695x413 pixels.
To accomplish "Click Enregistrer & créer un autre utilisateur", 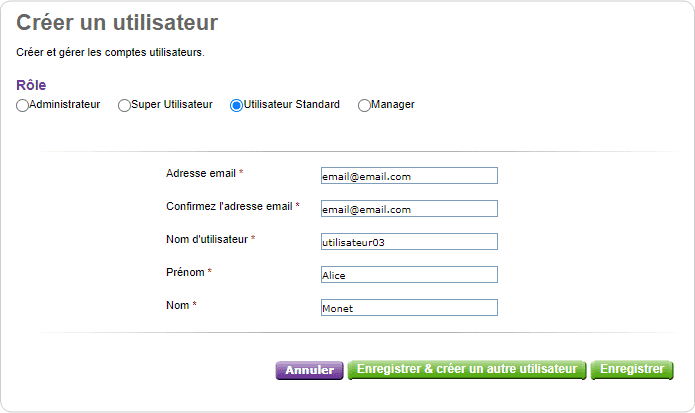I will click(467, 370).
